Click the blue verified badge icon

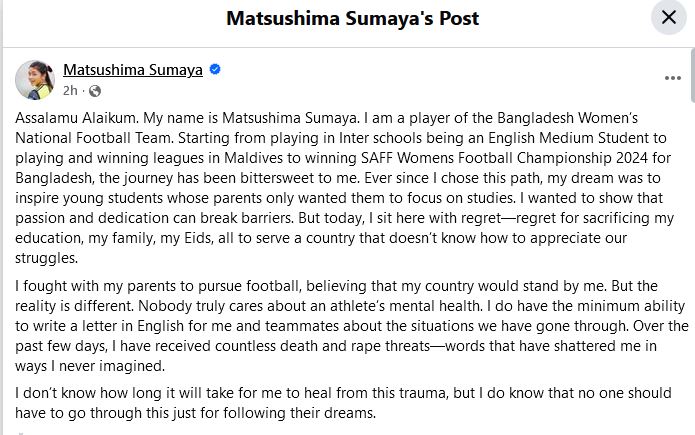pyautogui.click(x=214, y=70)
